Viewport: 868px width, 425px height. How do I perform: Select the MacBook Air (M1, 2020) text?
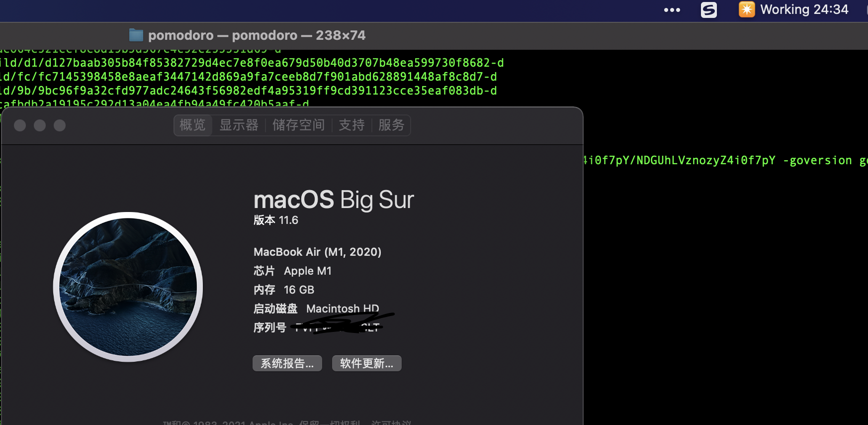tap(318, 252)
